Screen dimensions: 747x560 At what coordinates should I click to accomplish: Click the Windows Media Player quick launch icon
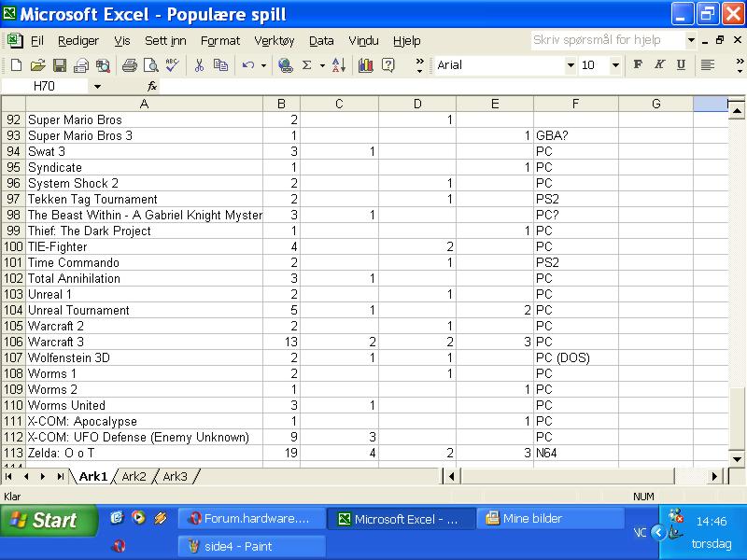[138, 517]
